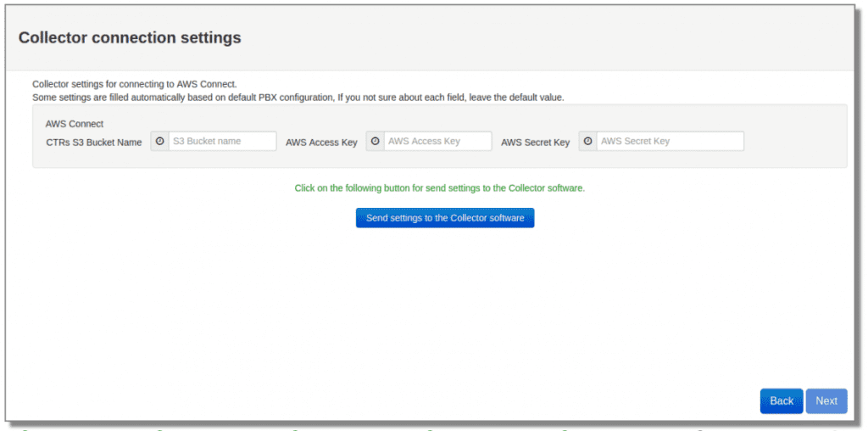Proceed with the Next button
The image size is (868, 431).
pyautogui.click(x=826, y=401)
